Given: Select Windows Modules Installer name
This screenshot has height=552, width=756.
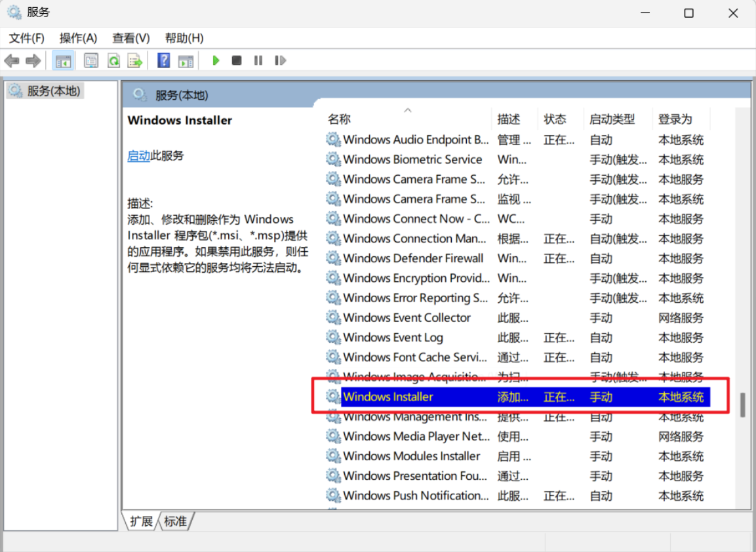Looking at the screenshot, I should tap(411, 456).
